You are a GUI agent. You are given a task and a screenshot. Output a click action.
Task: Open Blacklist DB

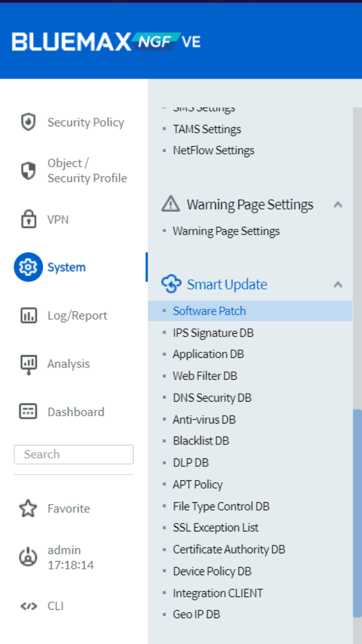tap(201, 441)
